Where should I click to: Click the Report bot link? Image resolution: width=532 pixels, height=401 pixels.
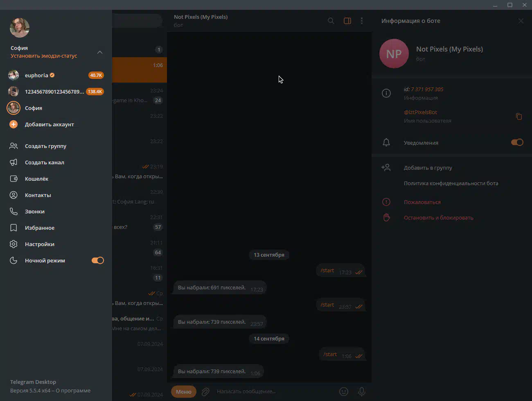pos(422,202)
